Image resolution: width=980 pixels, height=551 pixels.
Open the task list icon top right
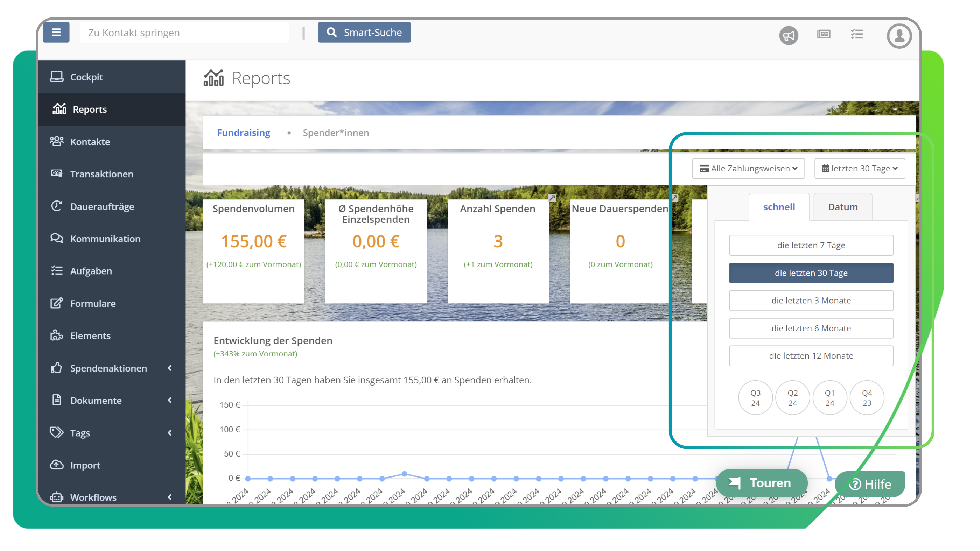[857, 35]
